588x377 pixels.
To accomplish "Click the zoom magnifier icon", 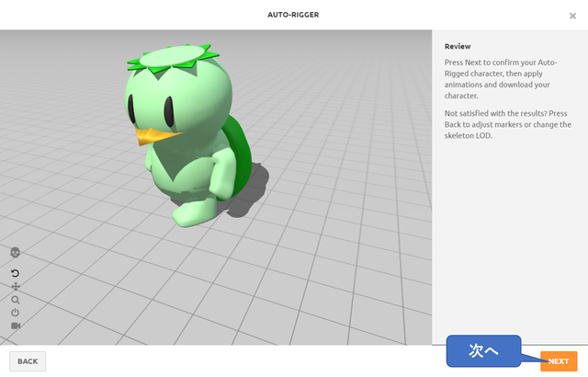I will pyautogui.click(x=16, y=300).
